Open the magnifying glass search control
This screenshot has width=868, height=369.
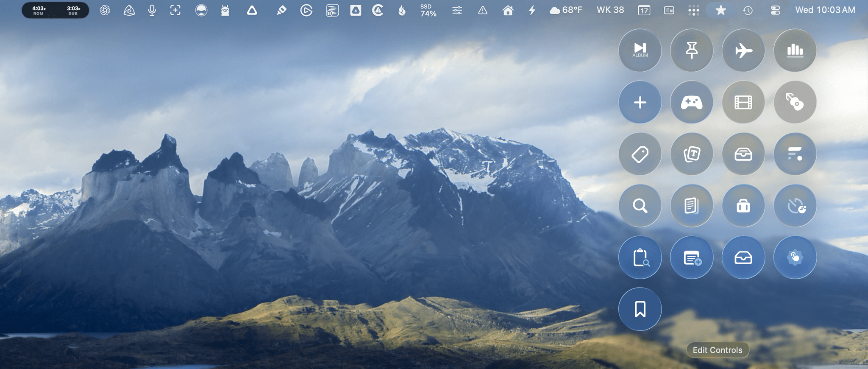[640, 206]
